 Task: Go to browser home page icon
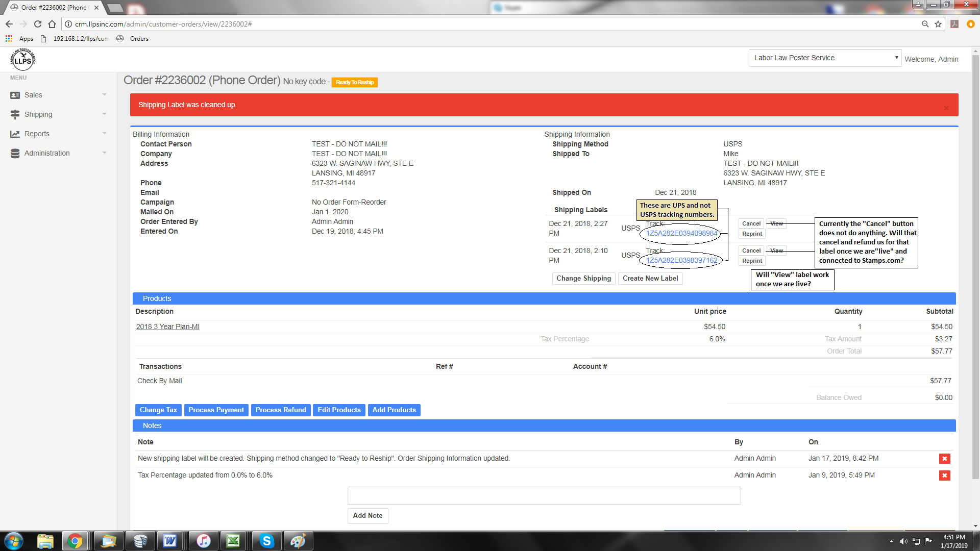(x=52, y=24)
